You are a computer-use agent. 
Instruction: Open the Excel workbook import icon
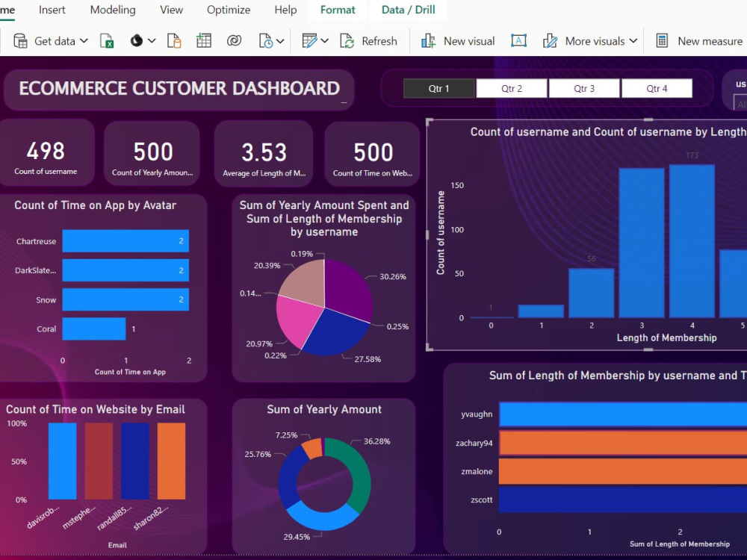pyautogui.click(x=107, y=41)
